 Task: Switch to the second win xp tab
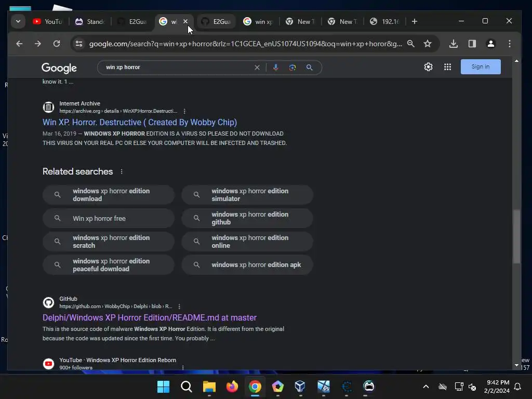(x=258, y=21)
